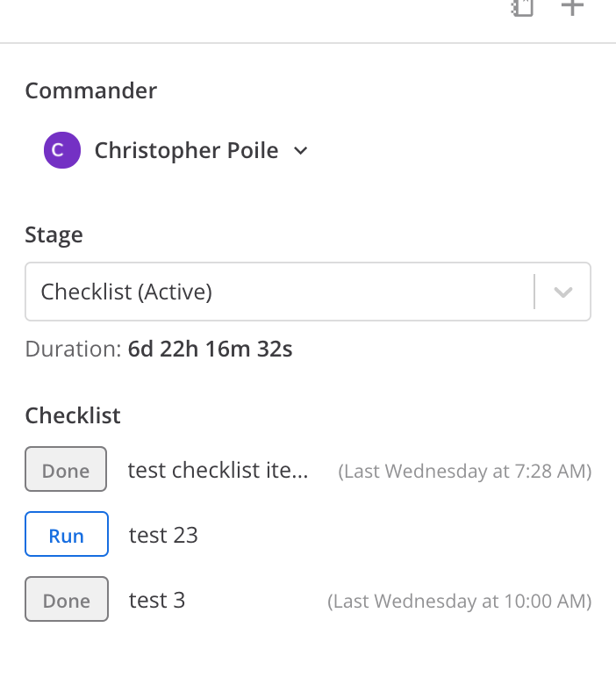
Task: Click the playbook notebook icon
Action: 523,8
